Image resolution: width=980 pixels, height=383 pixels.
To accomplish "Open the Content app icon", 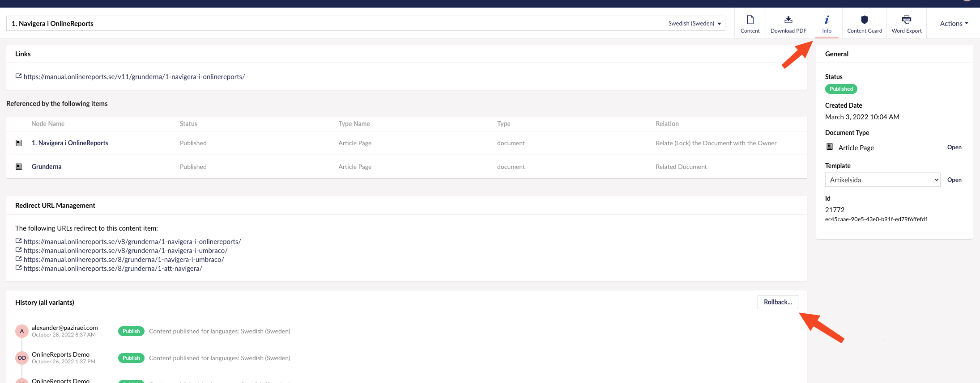I will coord(750,20).
